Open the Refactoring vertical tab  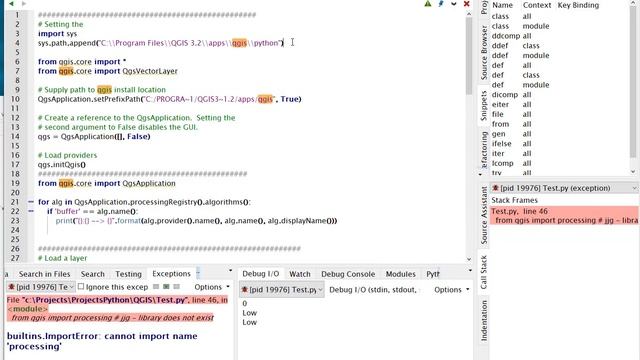484,149
